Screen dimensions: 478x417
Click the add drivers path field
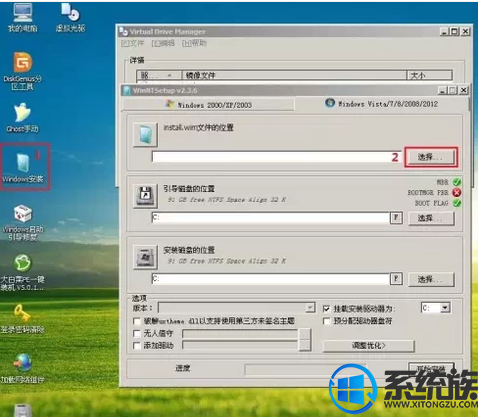point(240,345)
